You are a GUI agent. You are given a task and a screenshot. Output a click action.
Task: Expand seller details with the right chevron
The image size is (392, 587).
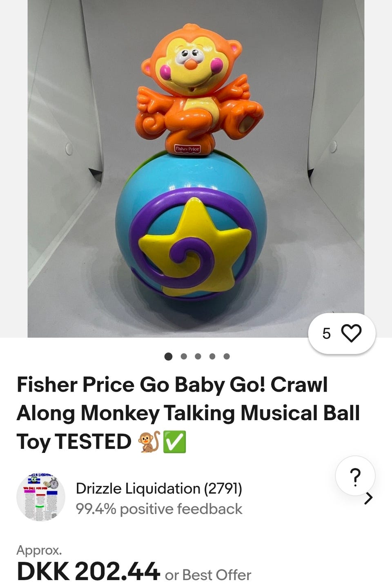[x=368, y=498]
